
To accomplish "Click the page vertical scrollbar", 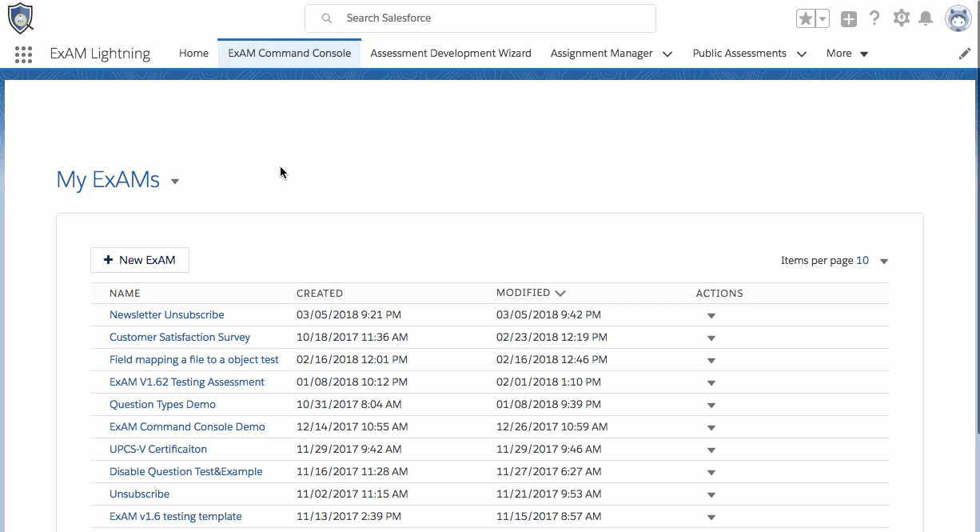I will click(x=978, y=256).
